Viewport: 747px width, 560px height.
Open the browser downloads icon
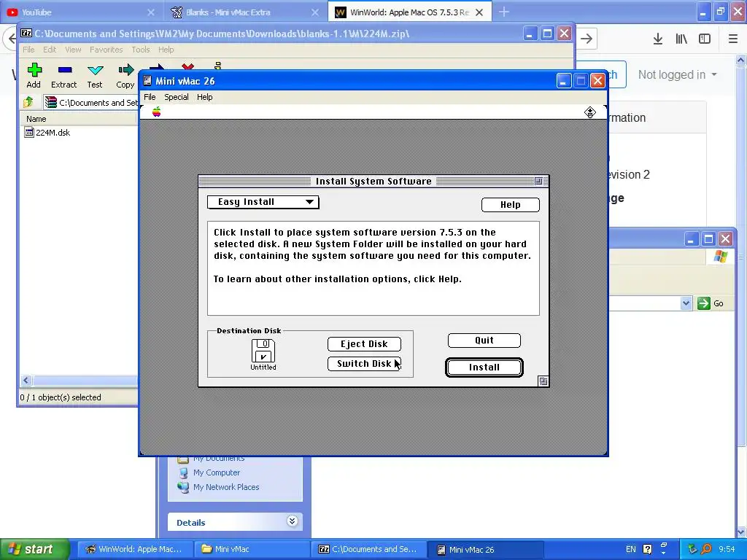(x=657, y=39)
